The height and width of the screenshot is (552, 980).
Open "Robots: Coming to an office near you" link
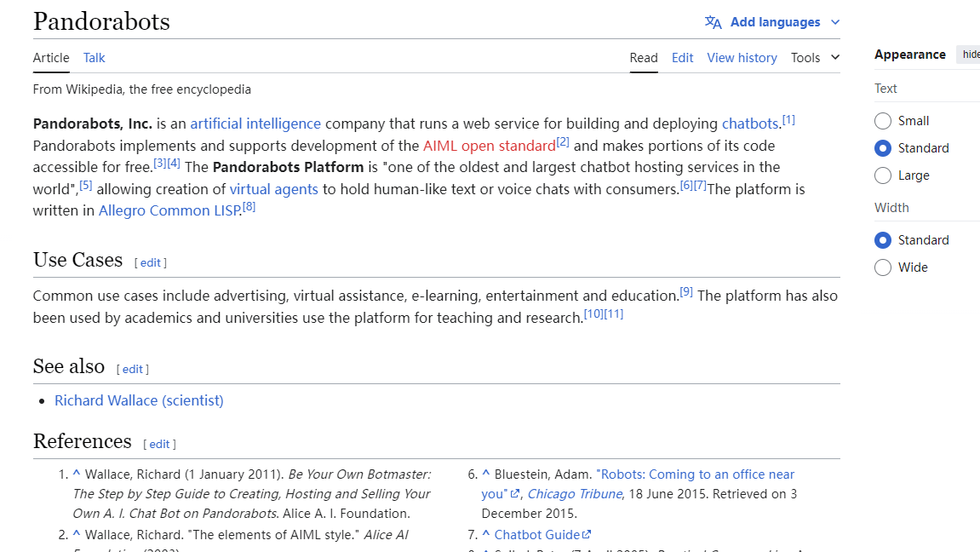tap(696, 474)
